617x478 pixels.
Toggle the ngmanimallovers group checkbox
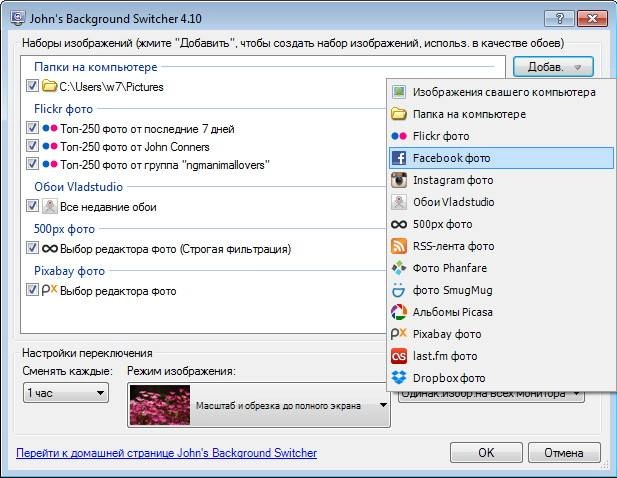(x=32, y=163)
